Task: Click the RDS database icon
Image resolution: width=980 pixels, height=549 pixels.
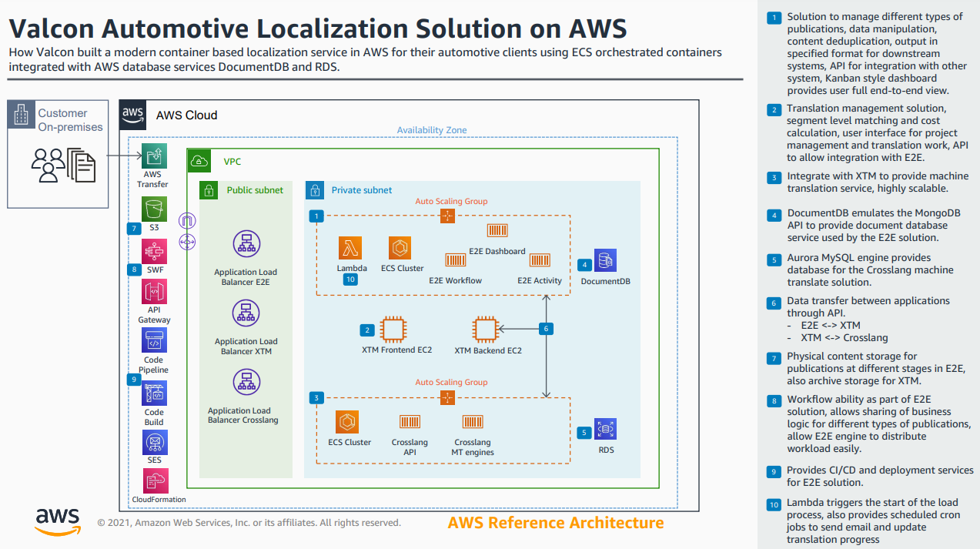Action: tap(605, 430)
